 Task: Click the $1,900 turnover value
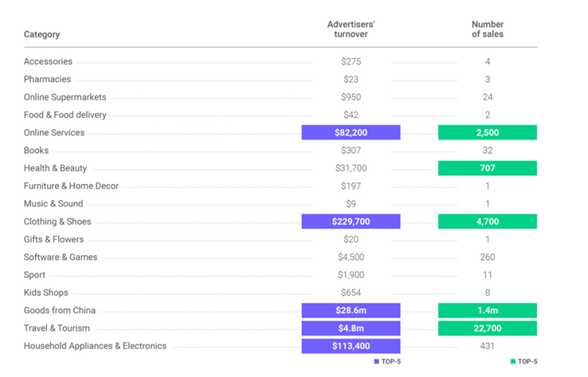click(351, 275)
